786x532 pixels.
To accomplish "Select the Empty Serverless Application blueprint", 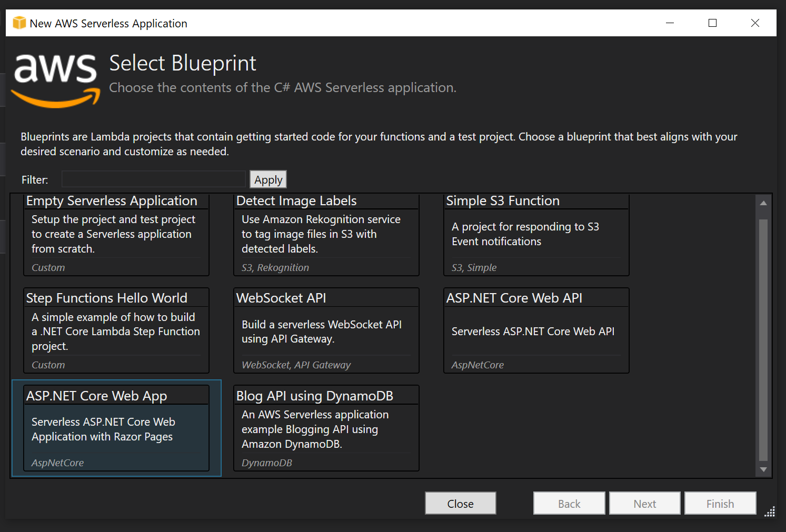I will (x=116, y=235).
